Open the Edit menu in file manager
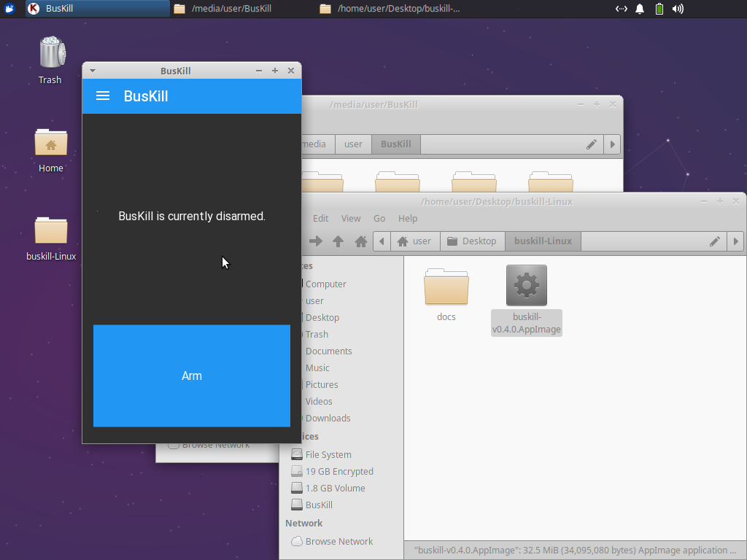The width and height of the screenshot is (747, 560). [321, 218]
